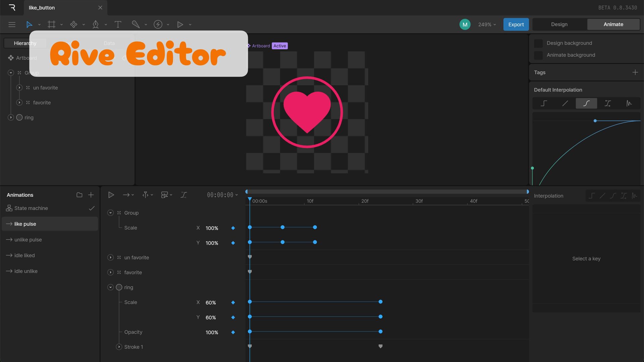Screen dimensions: 644x362
Task: Collapse Group in timeline
Action: point(110,213)
